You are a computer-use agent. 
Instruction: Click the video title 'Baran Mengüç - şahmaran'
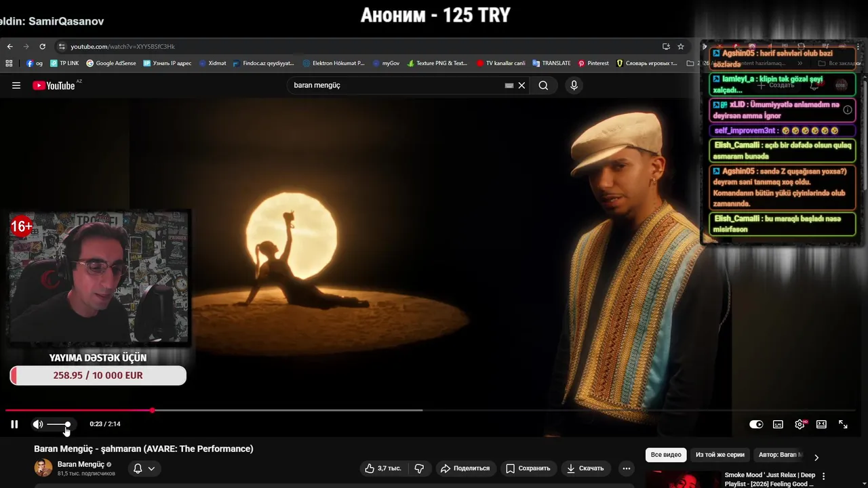144,449
